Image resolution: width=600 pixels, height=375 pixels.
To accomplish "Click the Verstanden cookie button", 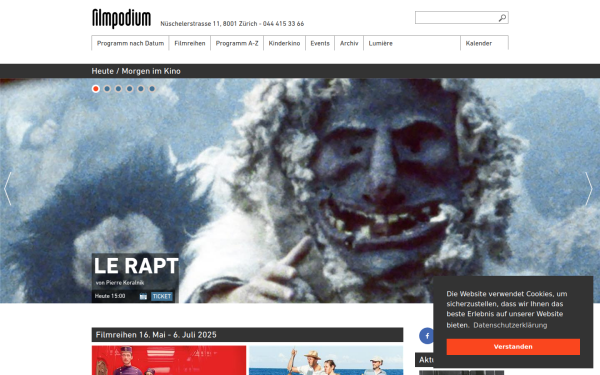I will [513, 347].
